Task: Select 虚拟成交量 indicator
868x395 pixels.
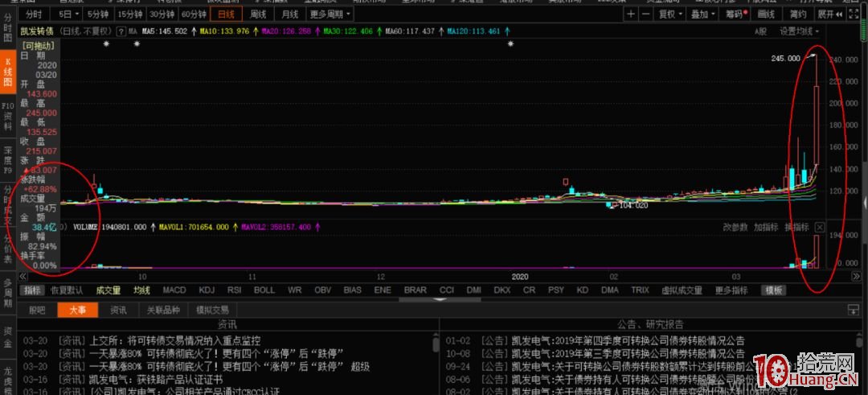Action: [682, 290]
